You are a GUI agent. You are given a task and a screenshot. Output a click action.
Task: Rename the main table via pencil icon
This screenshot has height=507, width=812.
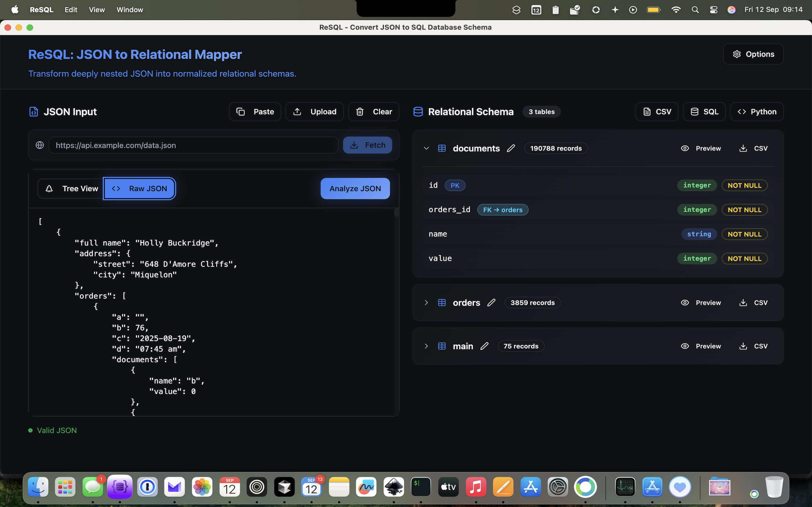(x=484, y=346)
